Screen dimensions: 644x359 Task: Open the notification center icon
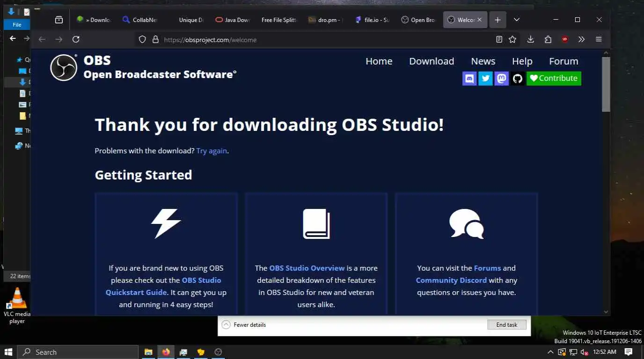click(629, 352)
